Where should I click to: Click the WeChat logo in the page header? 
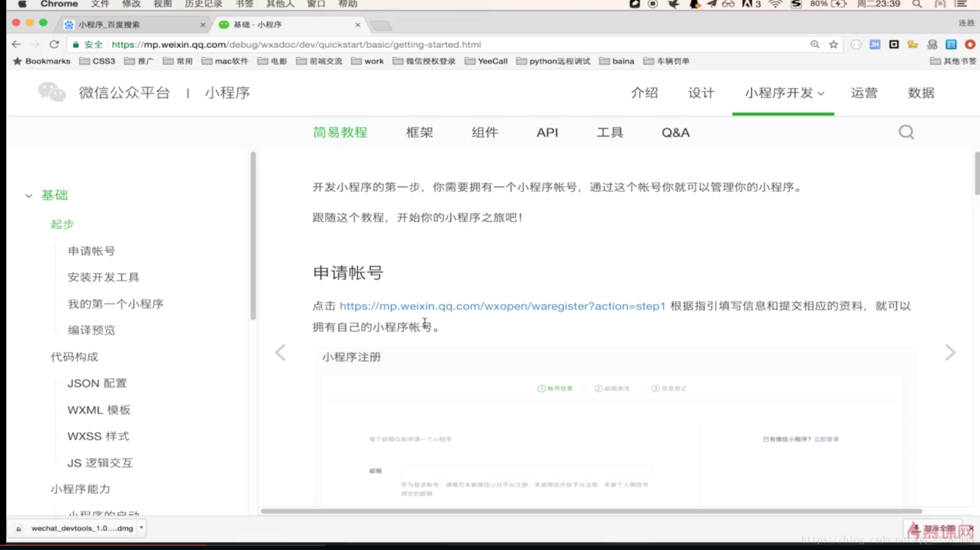pos(52,92)
